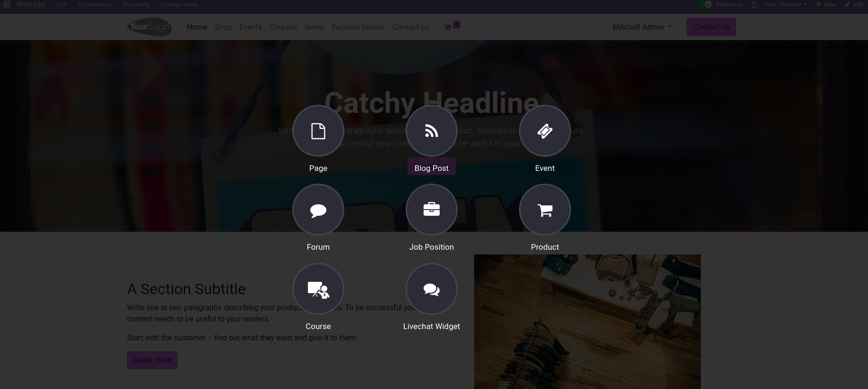
Task: Open the Configuration menu
Action: 179,4
